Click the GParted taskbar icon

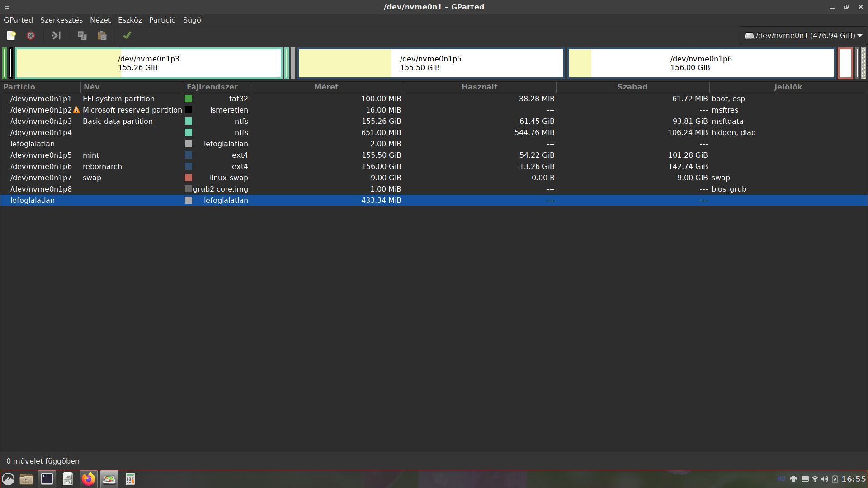click(109, 479)
